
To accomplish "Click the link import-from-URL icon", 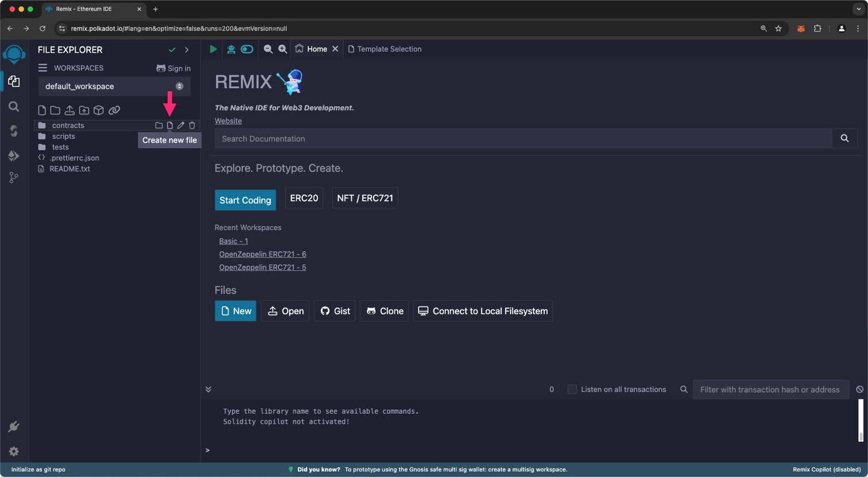I will coord(114,110).
